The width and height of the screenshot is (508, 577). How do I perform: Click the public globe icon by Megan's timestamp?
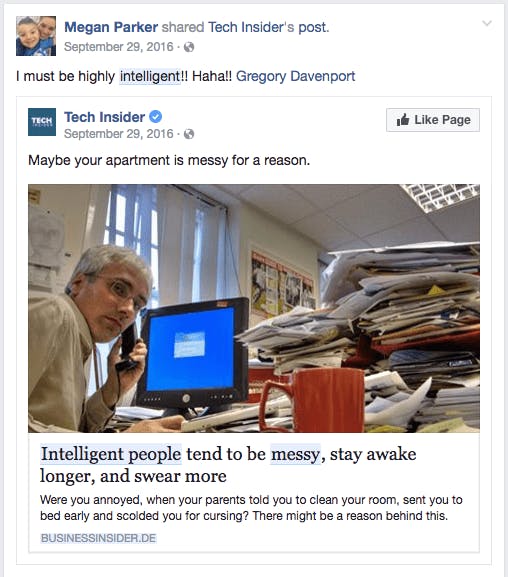tap(189, 47)
